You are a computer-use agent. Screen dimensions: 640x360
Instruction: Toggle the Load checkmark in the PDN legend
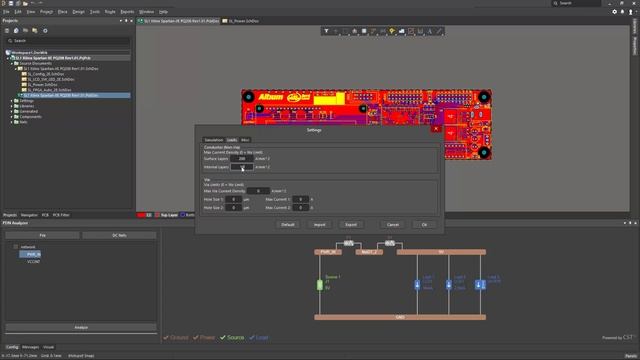point(252,338)
